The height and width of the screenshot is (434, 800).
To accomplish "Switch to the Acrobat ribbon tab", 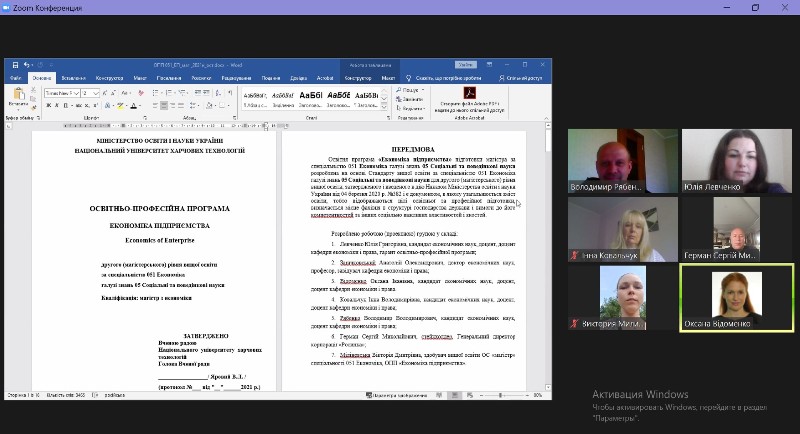I will 325,78.
